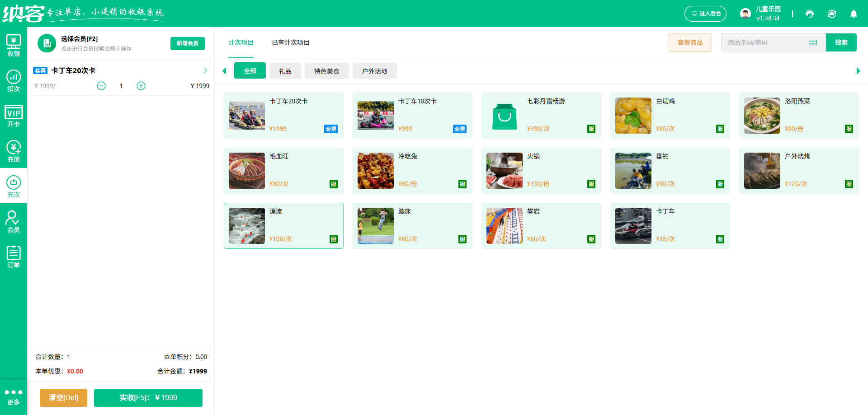Open the 收银 (cashier) panel in sidebar
This screenshot has height=415, width=868.
click(14, 45)
